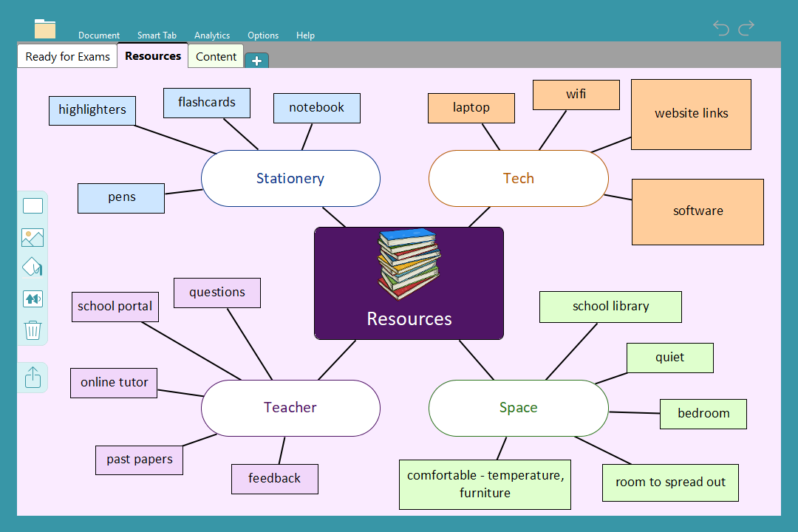Select the Stationery branch node

290,178
